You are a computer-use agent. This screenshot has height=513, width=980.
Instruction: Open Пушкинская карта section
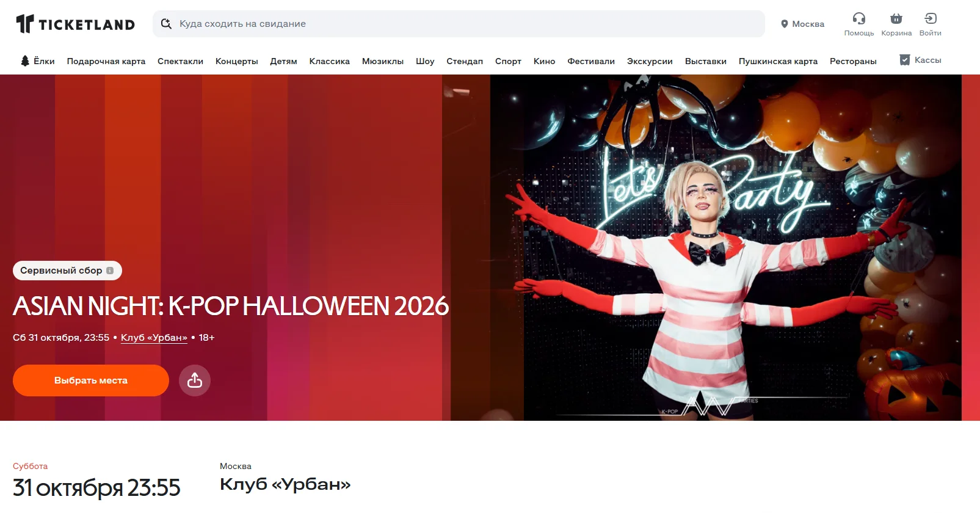point(778,61)
